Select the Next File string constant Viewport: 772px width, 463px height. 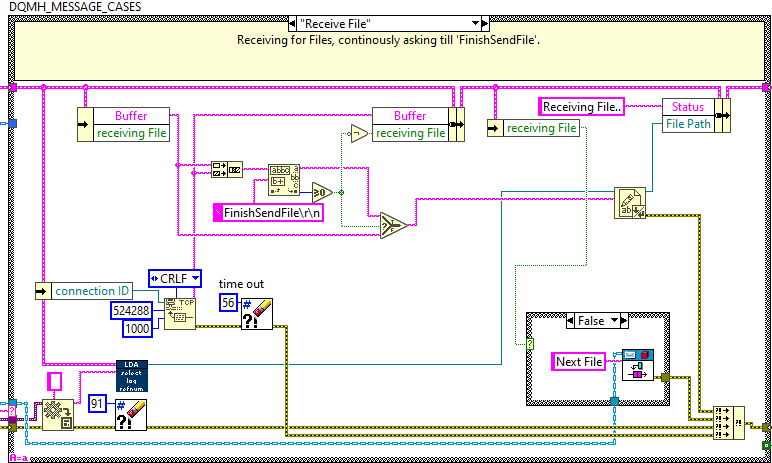point(579,362)
